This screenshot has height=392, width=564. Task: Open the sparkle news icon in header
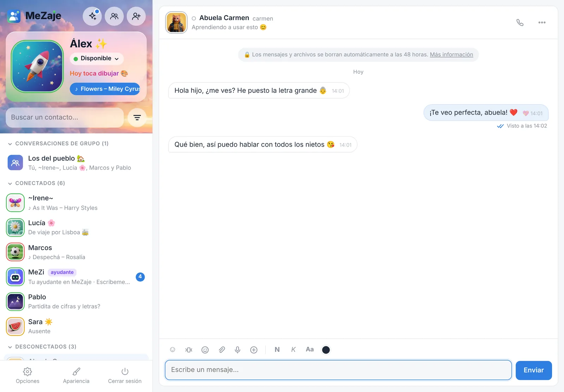click(92, 16)
